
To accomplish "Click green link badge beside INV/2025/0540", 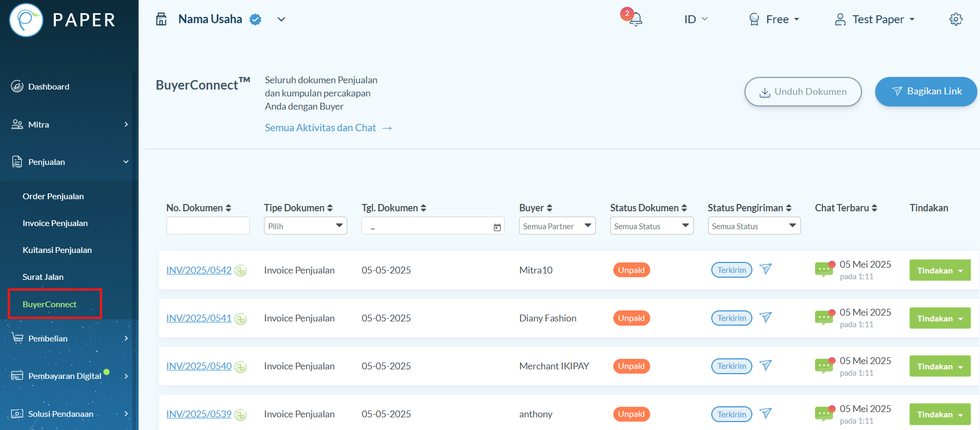I will click(x=240, y=367).
